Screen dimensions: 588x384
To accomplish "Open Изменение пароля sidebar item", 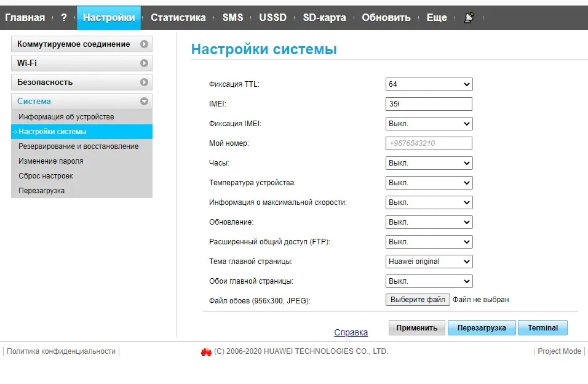I will click(x=82, y=161).
